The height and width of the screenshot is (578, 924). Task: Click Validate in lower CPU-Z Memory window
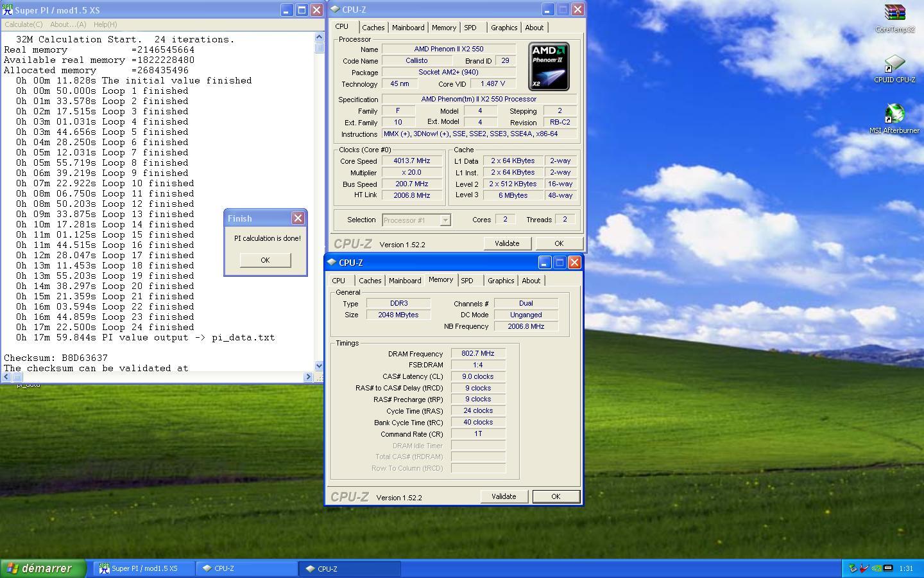[504, 496]
